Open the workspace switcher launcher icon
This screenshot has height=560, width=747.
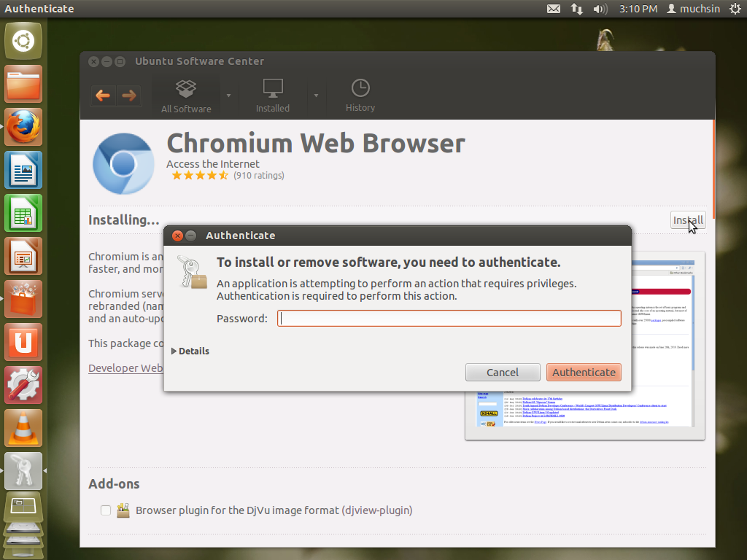coord(23,507)
